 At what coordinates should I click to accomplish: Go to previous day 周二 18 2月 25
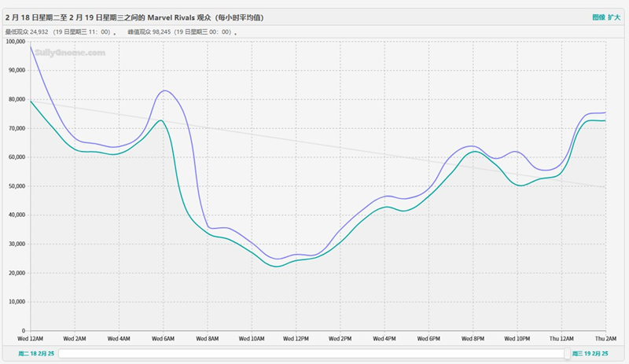click(28, 354)
